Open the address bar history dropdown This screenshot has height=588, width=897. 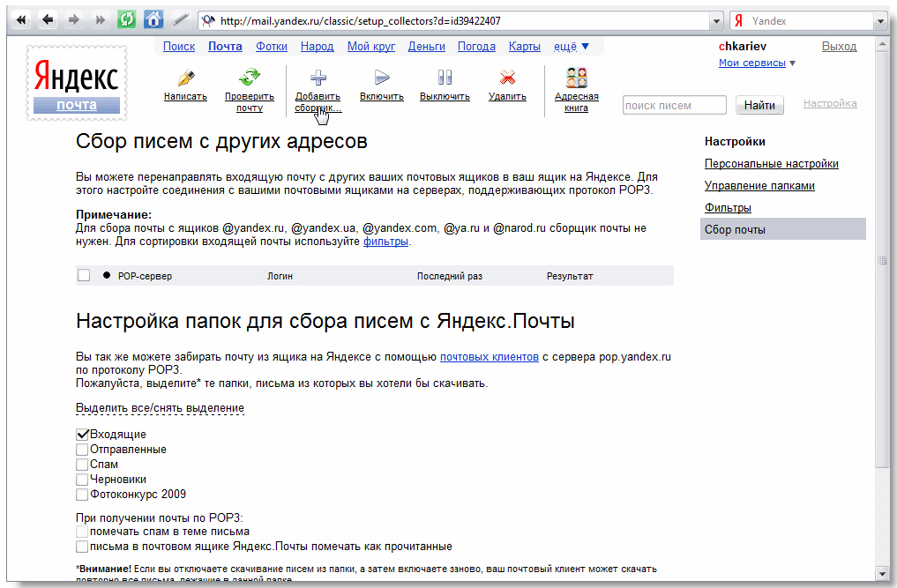(x=715, y=21)
